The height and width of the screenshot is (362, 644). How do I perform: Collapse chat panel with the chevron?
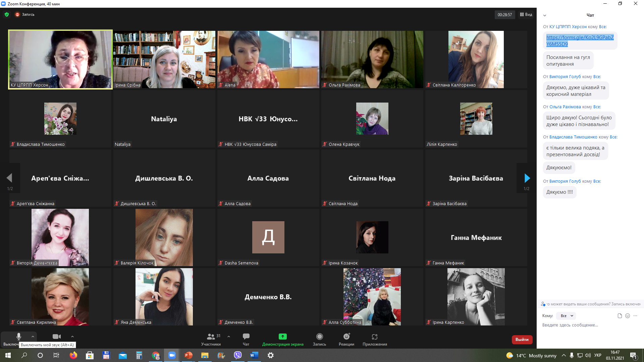click(545, 15)
